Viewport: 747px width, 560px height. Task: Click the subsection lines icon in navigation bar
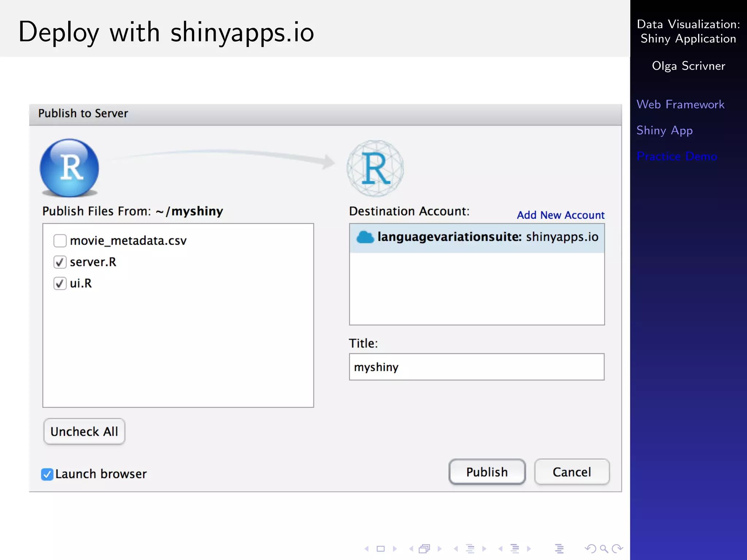pyautogui.click(x=471, y=549)
